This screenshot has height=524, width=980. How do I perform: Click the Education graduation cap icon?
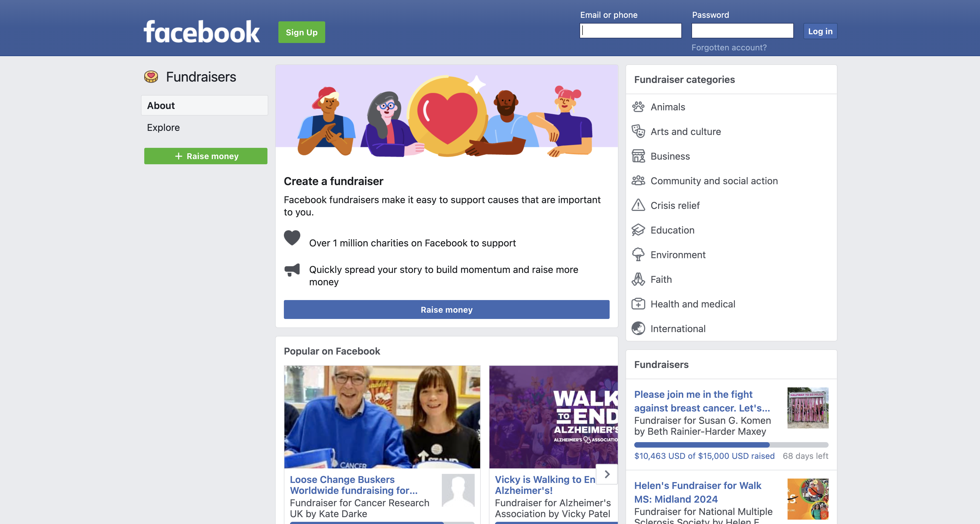[x=638, y=230]
